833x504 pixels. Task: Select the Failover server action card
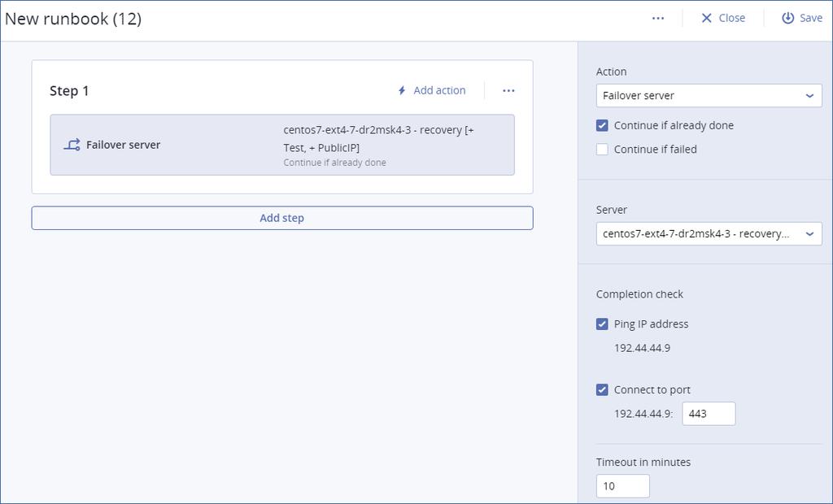pos(282,145)
